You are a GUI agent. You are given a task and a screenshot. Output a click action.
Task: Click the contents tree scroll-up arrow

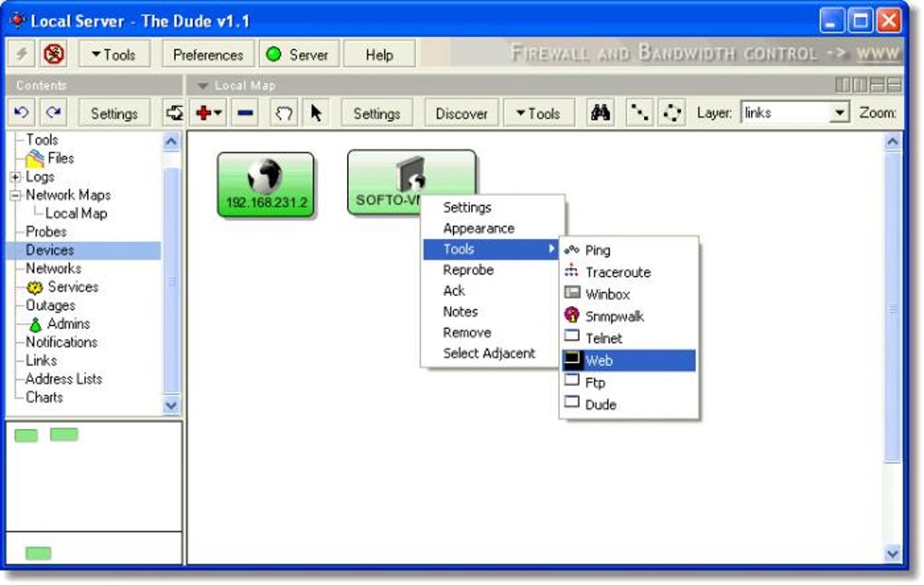tap(171, 140)
